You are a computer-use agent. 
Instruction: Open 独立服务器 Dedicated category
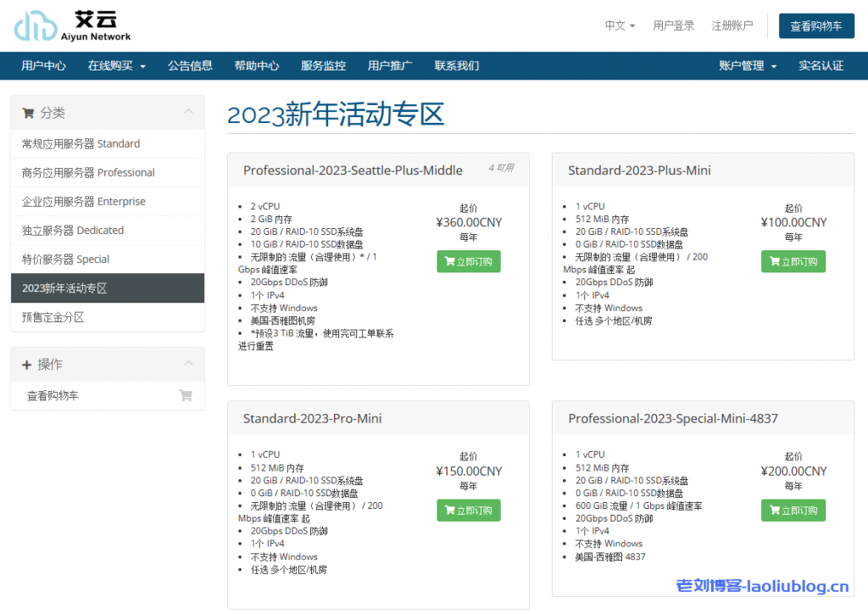click(x=73, y=231)
